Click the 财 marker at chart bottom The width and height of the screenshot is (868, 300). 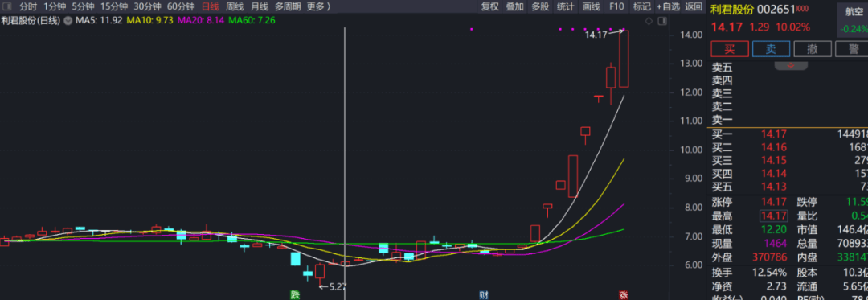tap(482, 294)
